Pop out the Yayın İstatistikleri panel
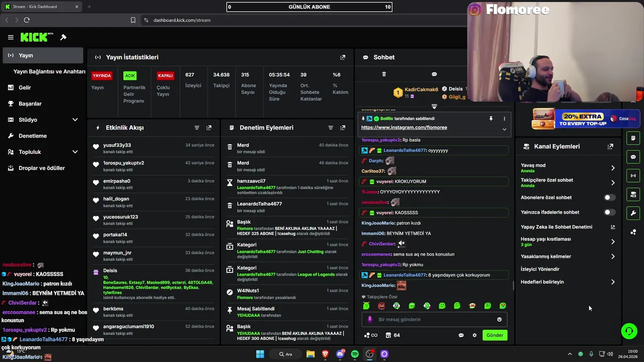Screen dimensions: 644x362 tap(343, 57)
